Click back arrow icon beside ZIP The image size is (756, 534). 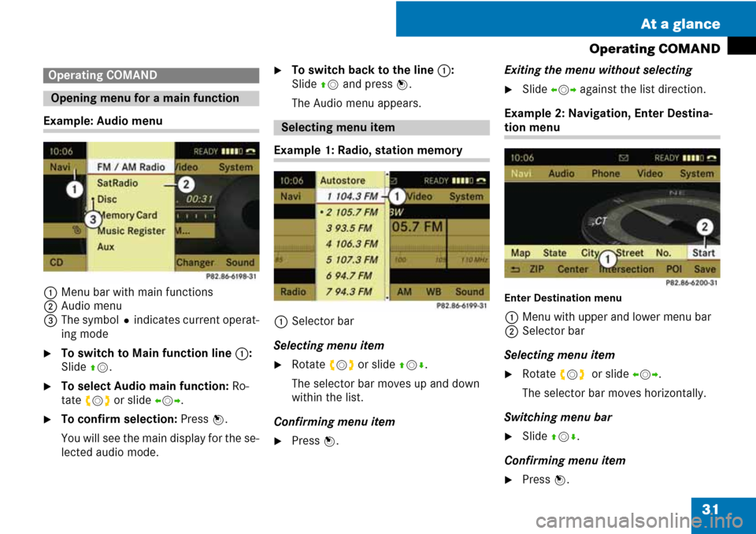pos(515,269)
